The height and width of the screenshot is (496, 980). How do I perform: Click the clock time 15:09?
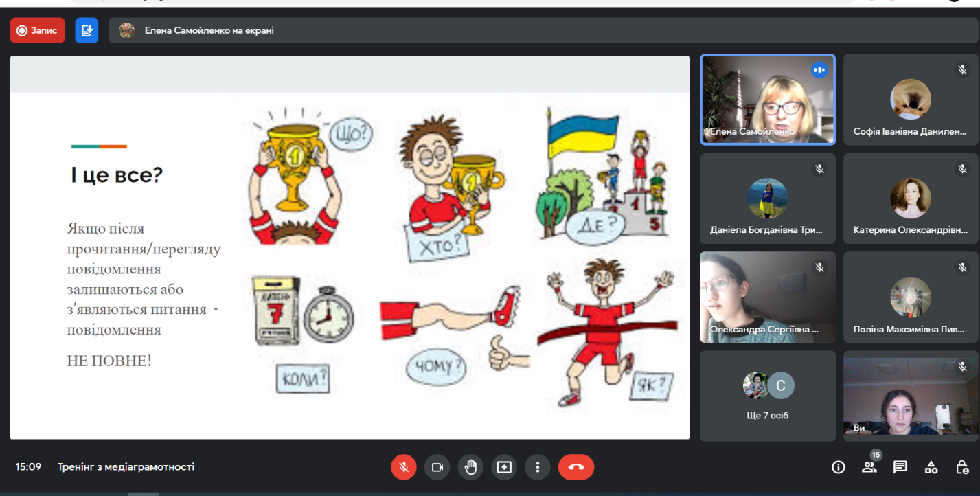(x=28, y=467)
